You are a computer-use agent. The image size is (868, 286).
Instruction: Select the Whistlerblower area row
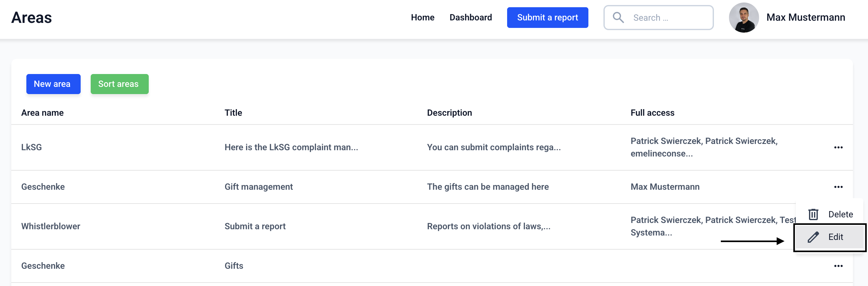click(51, 226)
